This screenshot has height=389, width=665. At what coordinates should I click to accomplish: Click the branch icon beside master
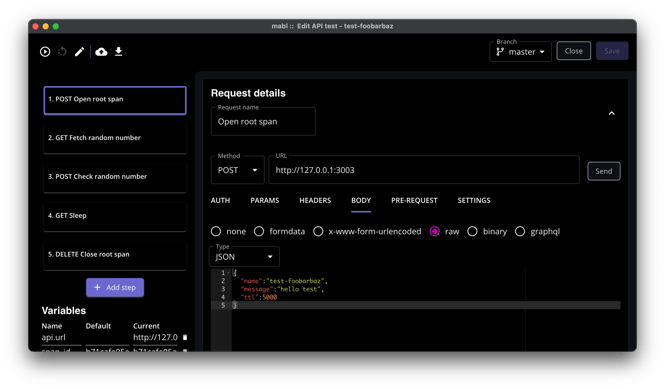point(500,52)
